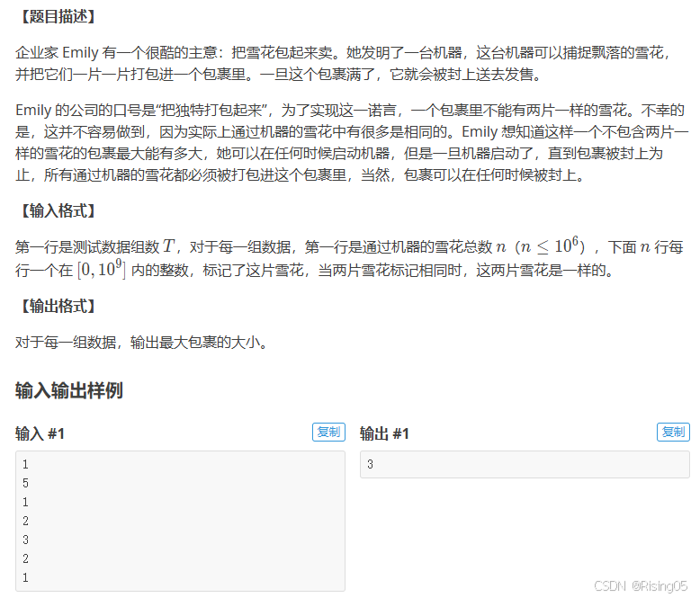This screenshot has height=598, width=700.
Task: Click the paragraph starting 企业家 Emily
Action: (344, 63)
